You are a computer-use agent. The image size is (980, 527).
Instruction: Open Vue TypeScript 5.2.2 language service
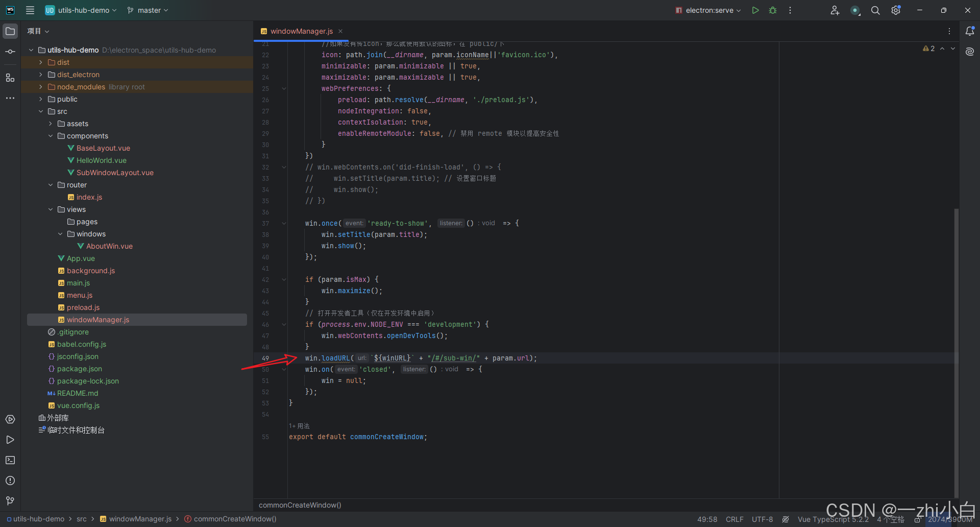(x=833, y=519)
